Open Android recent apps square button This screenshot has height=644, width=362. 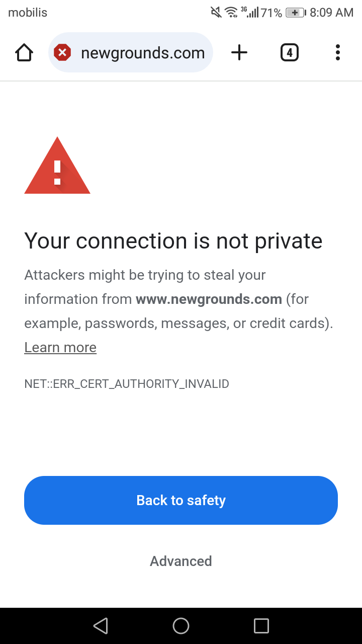pos(261,626)
